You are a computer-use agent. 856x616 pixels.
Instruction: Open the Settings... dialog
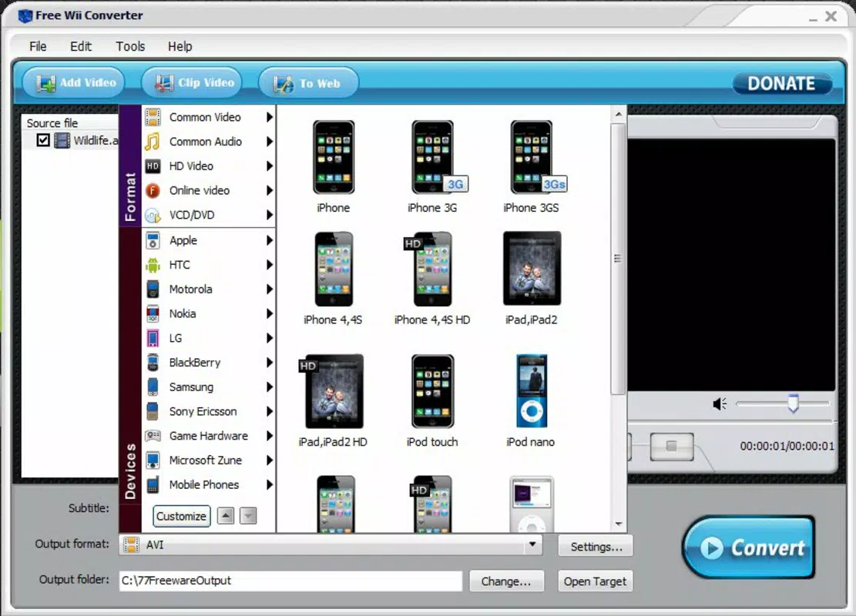tap(596, 547)
